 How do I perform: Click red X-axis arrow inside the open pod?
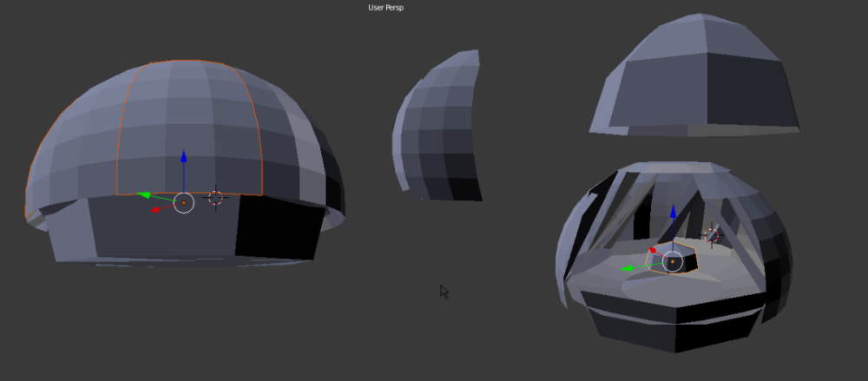pyautogui.click(x=652, y=250)
